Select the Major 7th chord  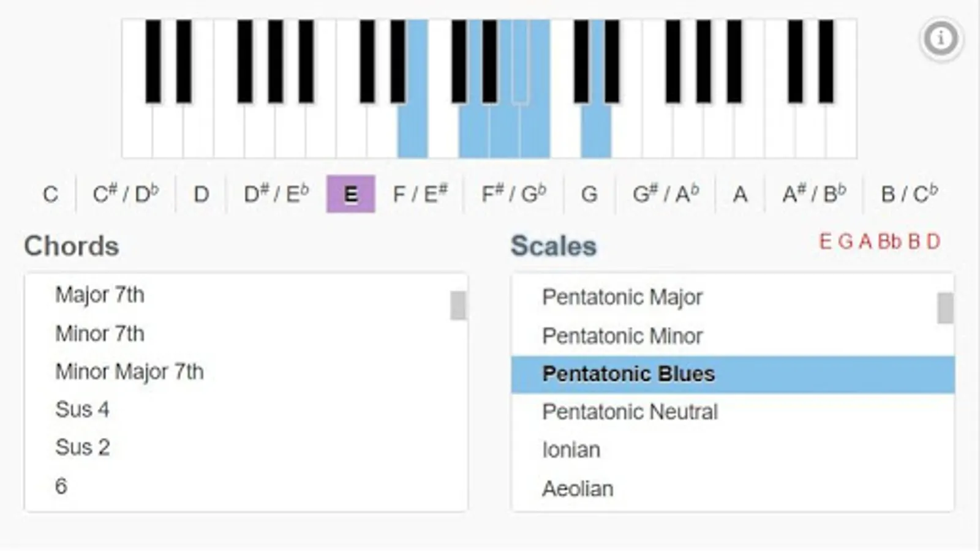click(100, 295)
